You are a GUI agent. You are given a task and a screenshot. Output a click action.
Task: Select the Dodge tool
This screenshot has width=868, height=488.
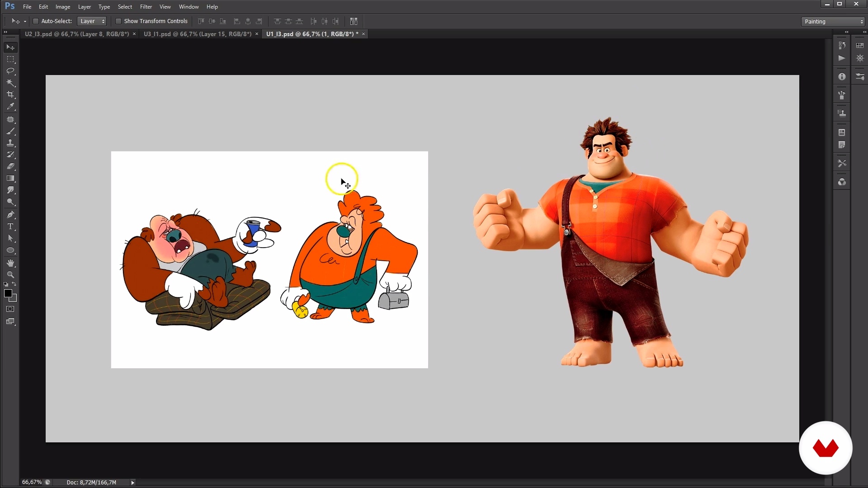pyautogui.click(x=10, y=202)
